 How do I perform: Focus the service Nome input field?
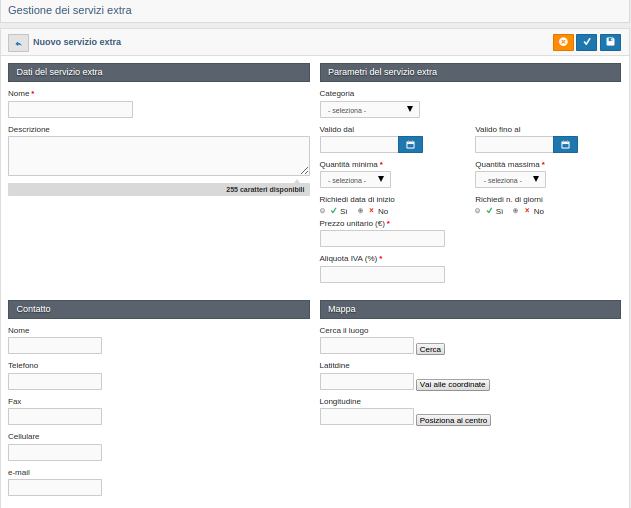[x=70, y=110]
